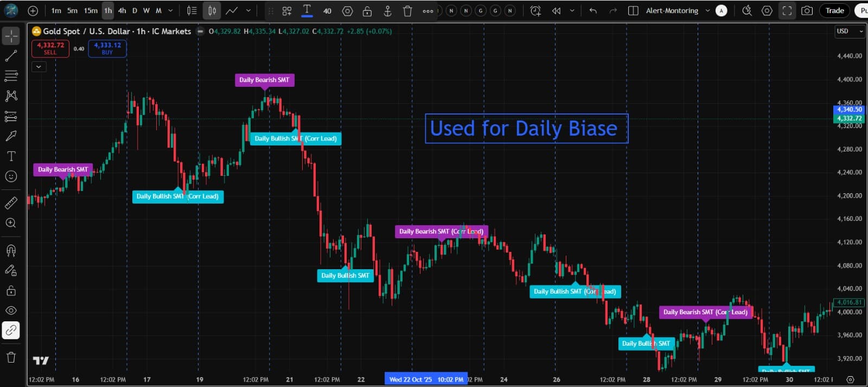
Task: Create a new alert with clock icon
Action: pyautogui.click(x=535, y=10)
